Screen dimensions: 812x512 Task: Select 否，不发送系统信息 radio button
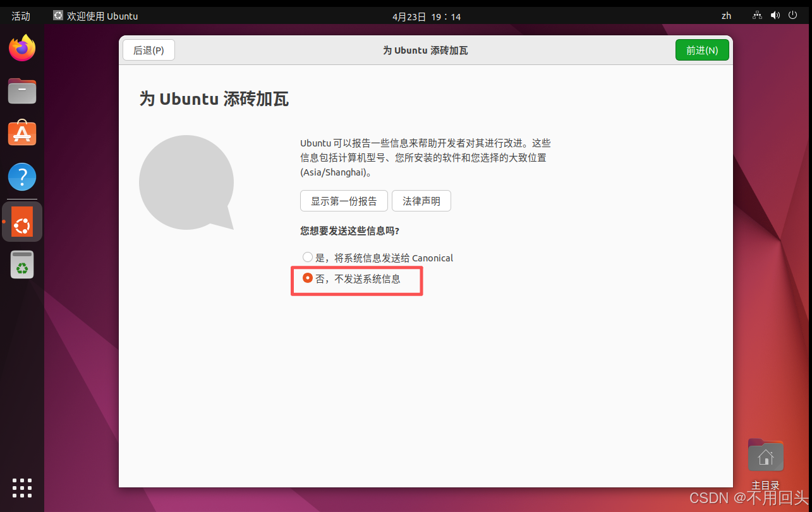pos(308,278)
